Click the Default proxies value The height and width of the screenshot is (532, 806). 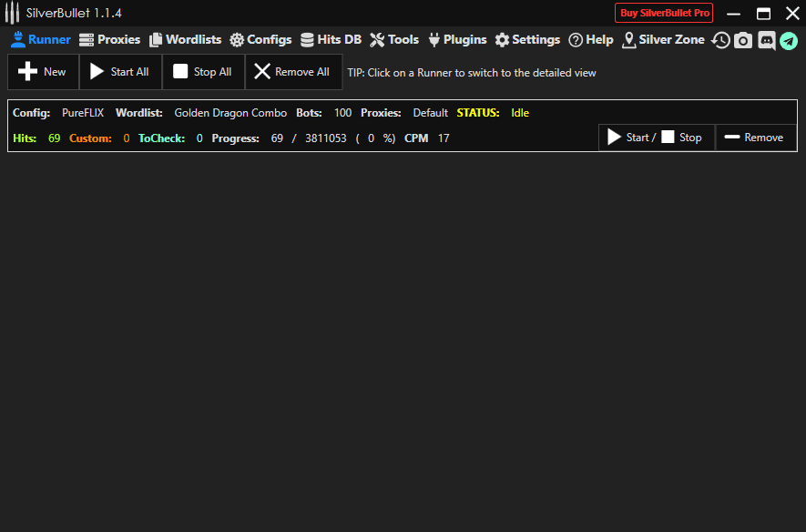pyautogui.click(x=430, y=113)
